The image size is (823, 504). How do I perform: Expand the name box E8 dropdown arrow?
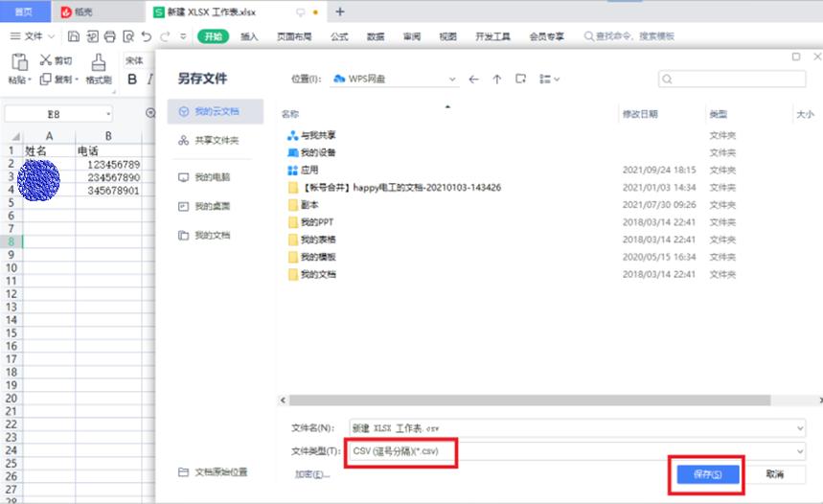(x=108, y=114)
